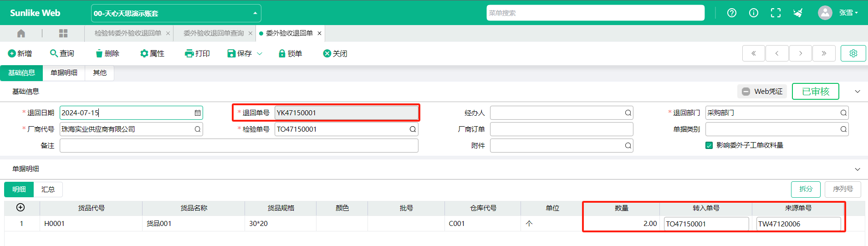
Task: Click the help question mark icon
Action: tap(732, 13)
